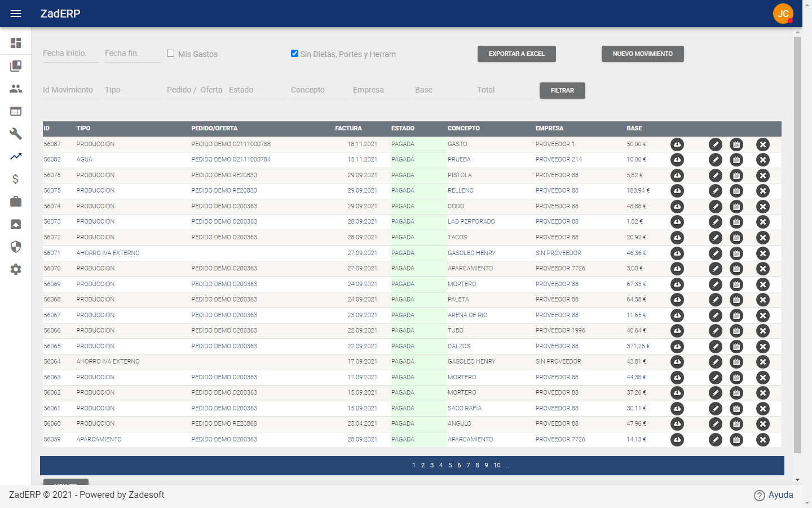Open the dollar sign icon in sidebar
The width and height of the screenshot is (812, 508).
(16, 179)
